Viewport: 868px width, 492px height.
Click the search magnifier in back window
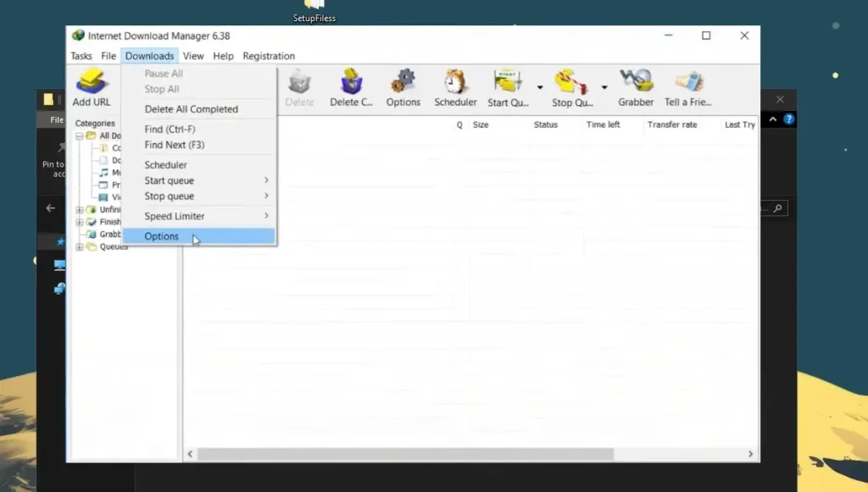pos(778,208)
